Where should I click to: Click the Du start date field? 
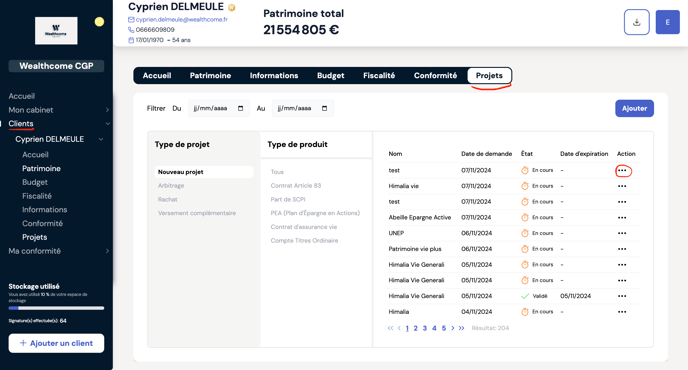point(219,108)
